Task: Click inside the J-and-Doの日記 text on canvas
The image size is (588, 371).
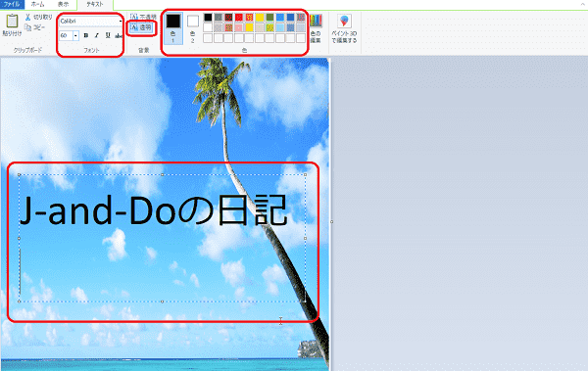Action: click(x=154, y=210)
